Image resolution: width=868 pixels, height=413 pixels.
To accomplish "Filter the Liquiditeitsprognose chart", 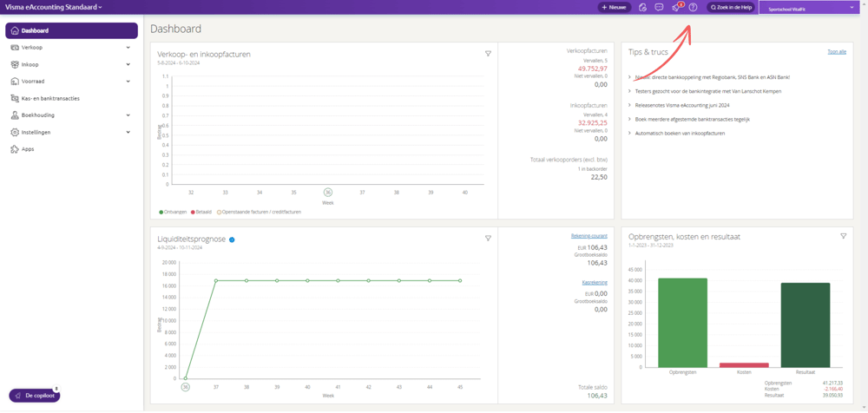I will 488,238.
